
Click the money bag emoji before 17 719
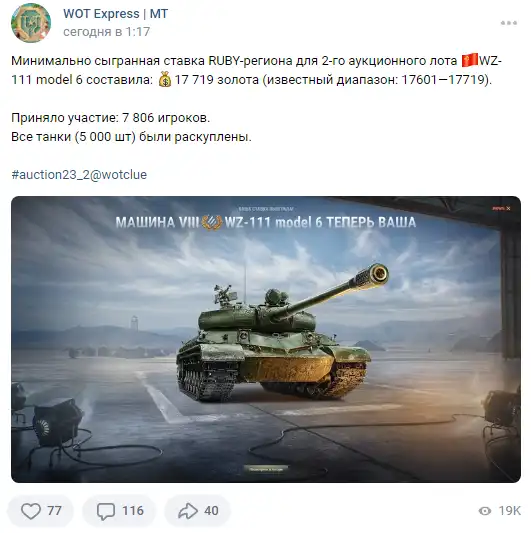[165, 80]
